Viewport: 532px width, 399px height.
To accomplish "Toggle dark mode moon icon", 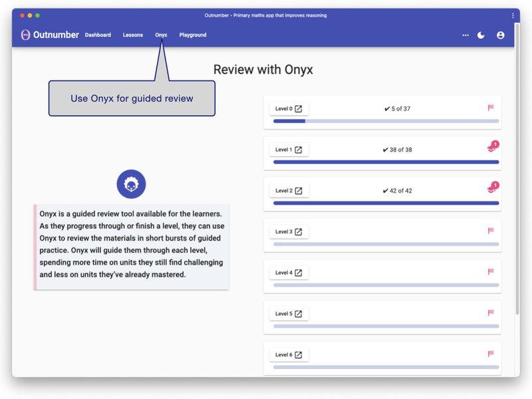I will pos(481,35).
